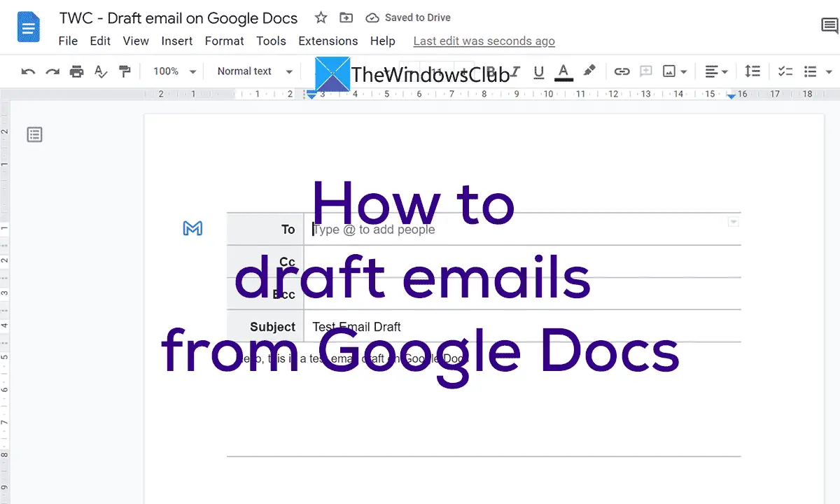Screen dimensions: 840x504
Task: Toggle underline formatting
Action: click(x=538, y=71)
